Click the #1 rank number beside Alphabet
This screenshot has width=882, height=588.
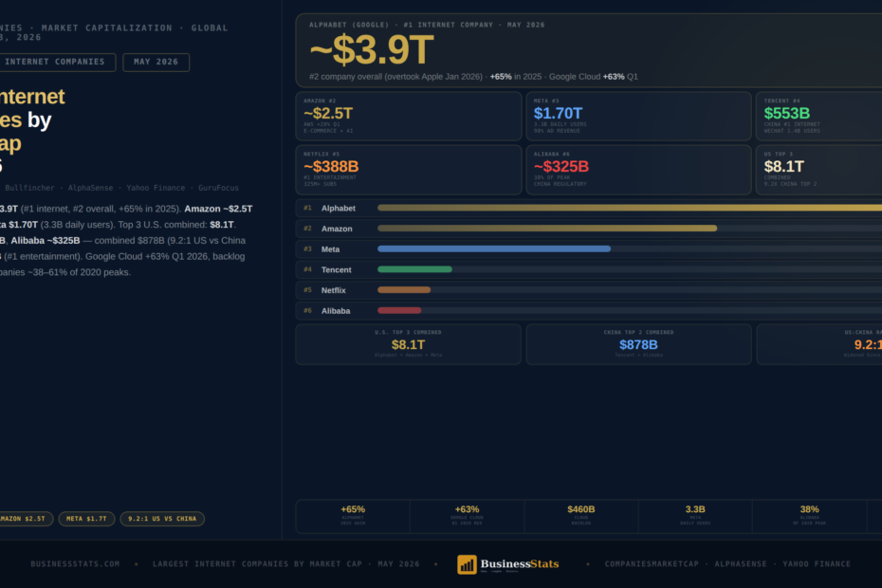[307, 209]
